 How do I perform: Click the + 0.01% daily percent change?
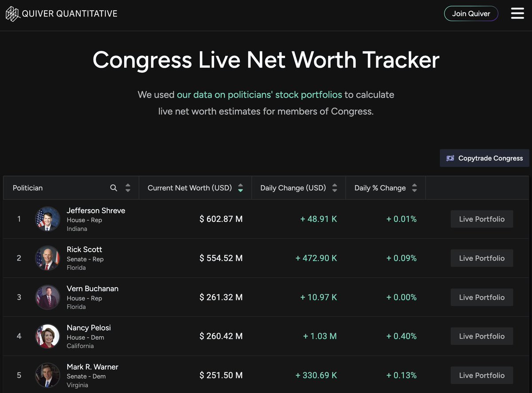[402, 219]
